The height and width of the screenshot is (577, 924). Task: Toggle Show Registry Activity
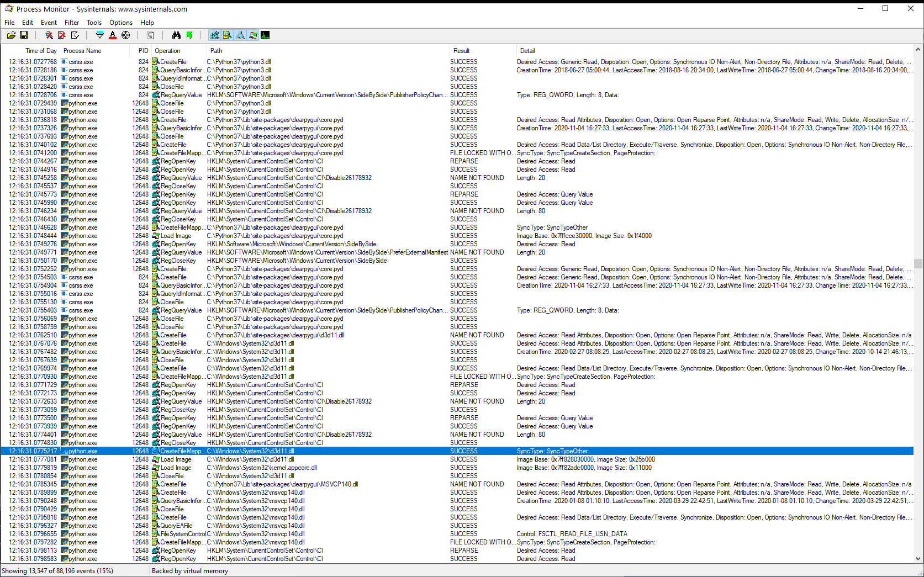214,35
